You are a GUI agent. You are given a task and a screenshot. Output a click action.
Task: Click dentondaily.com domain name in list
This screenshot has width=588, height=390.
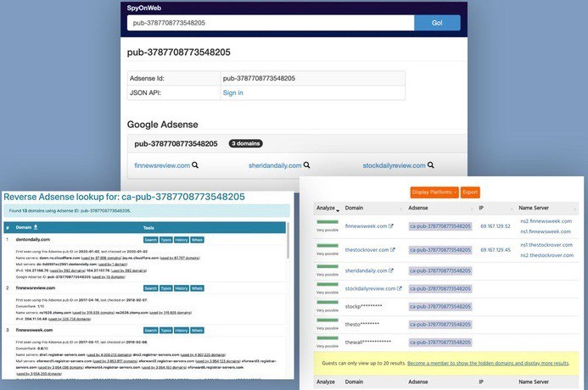pos(32,239)
